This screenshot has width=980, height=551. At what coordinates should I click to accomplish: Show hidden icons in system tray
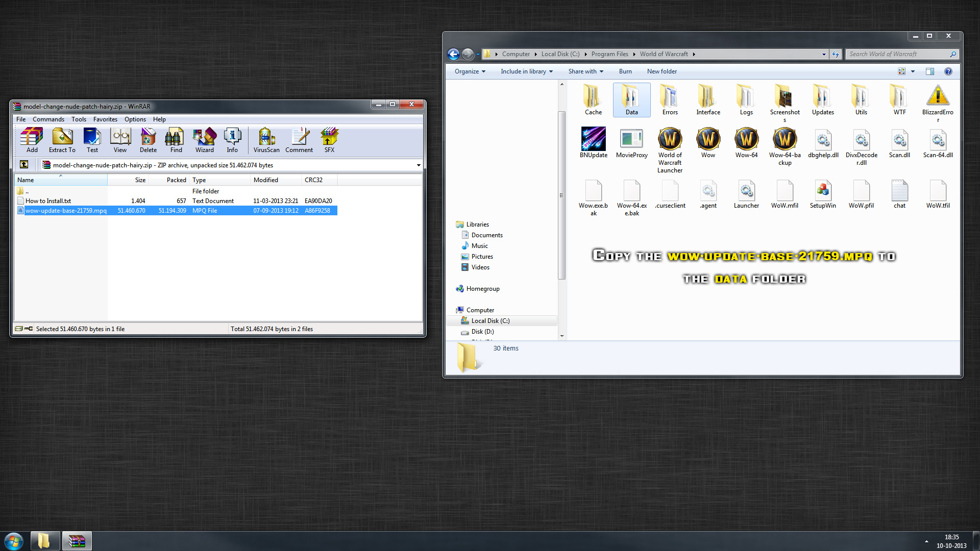coord(926,541)
